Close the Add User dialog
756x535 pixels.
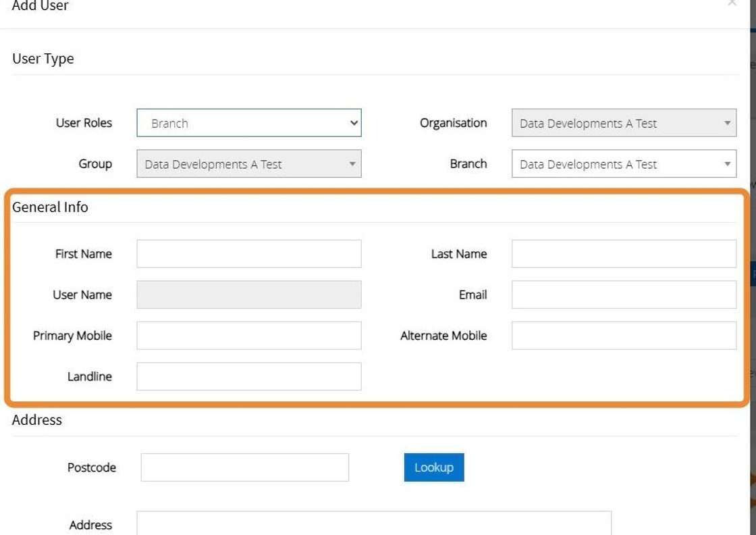pos(732,3)
